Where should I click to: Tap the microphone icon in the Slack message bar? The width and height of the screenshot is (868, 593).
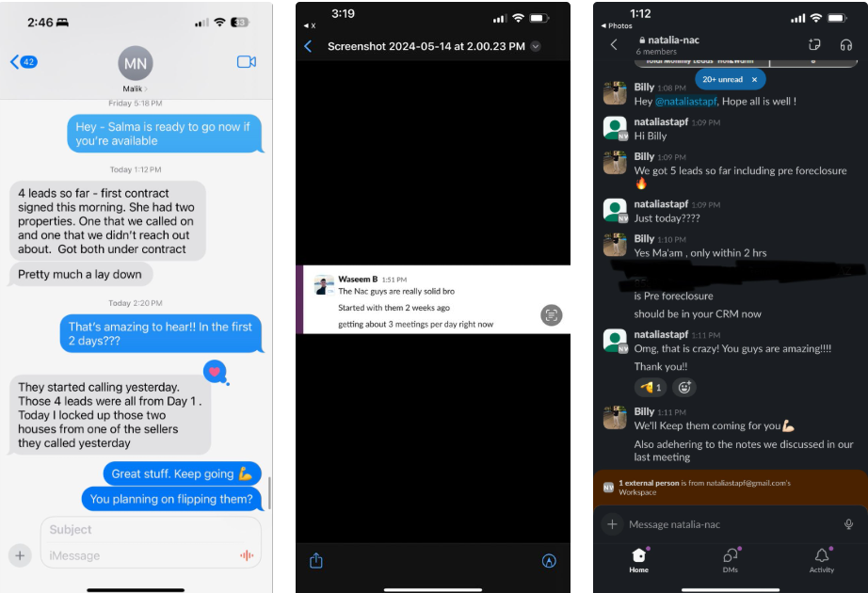point(848,523)
